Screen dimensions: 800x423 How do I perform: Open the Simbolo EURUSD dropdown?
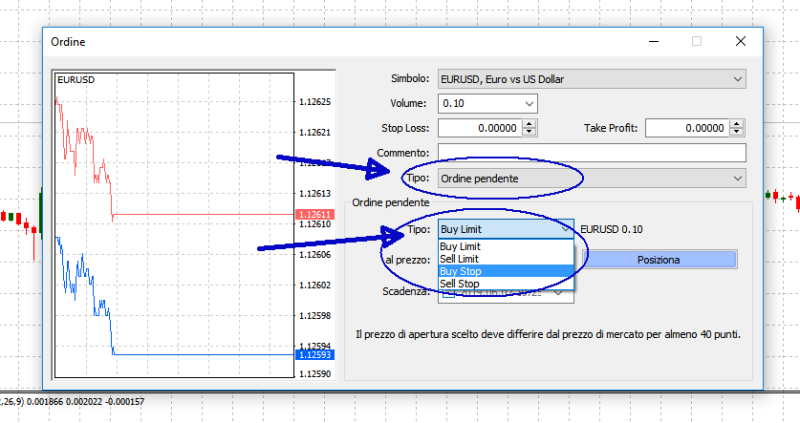738,79
